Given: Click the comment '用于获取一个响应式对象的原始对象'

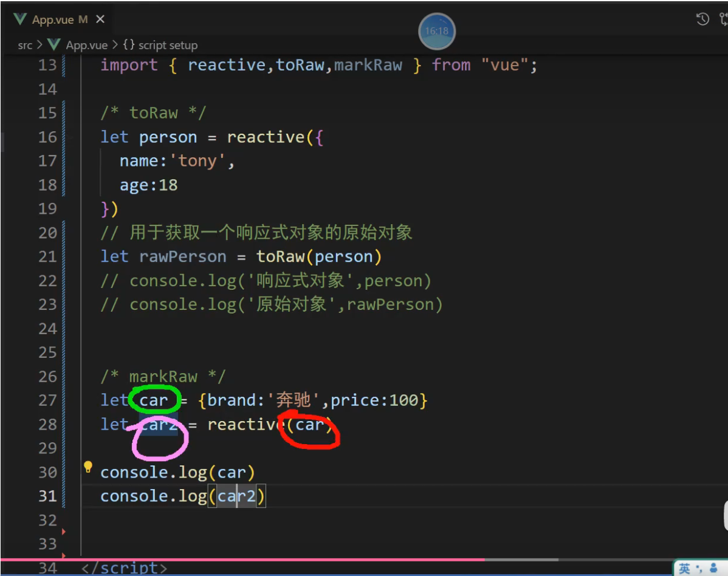Looking at the screenshot, I should (270, 233).
